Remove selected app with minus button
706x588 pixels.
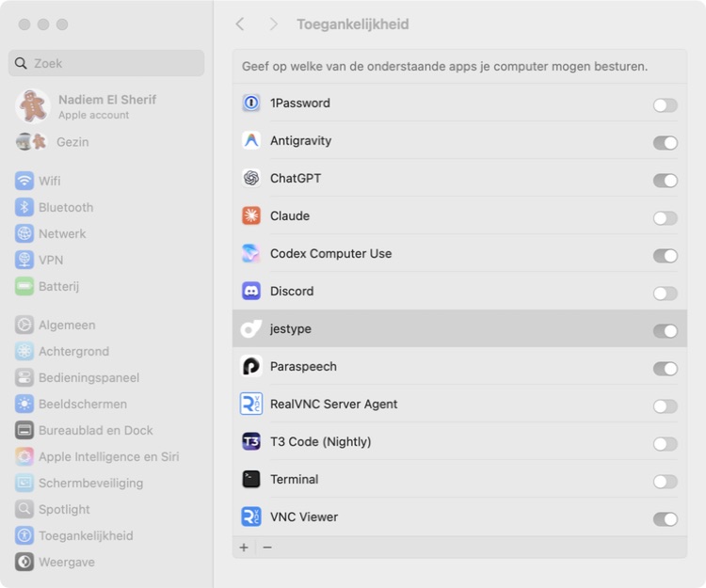pyautogui.click(x=267, y=548)
